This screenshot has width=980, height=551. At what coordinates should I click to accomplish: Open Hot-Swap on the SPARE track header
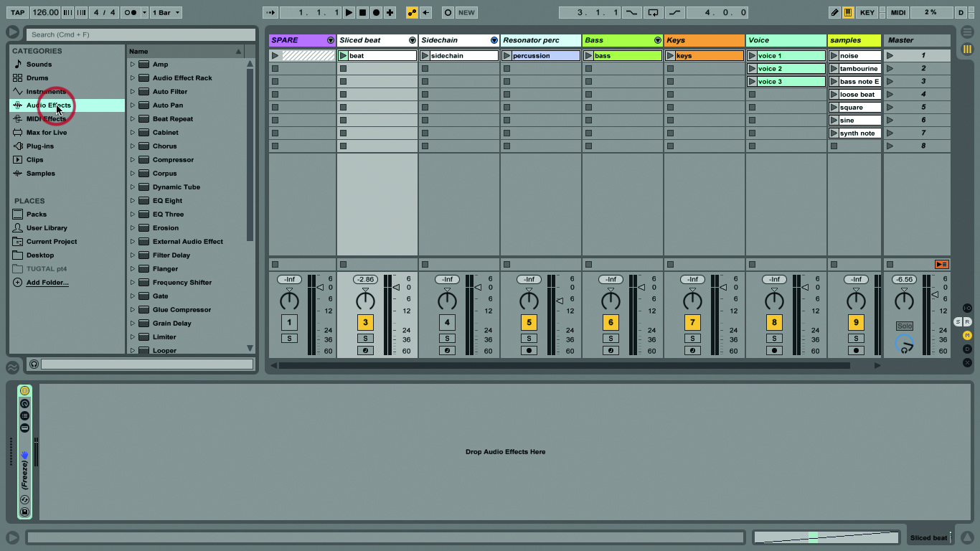[330, 40]
